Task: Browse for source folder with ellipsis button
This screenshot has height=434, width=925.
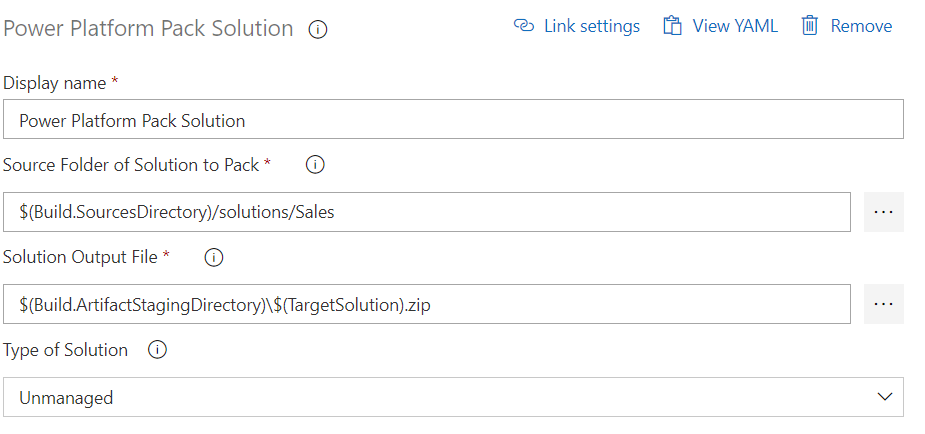Action: point(884,212)
